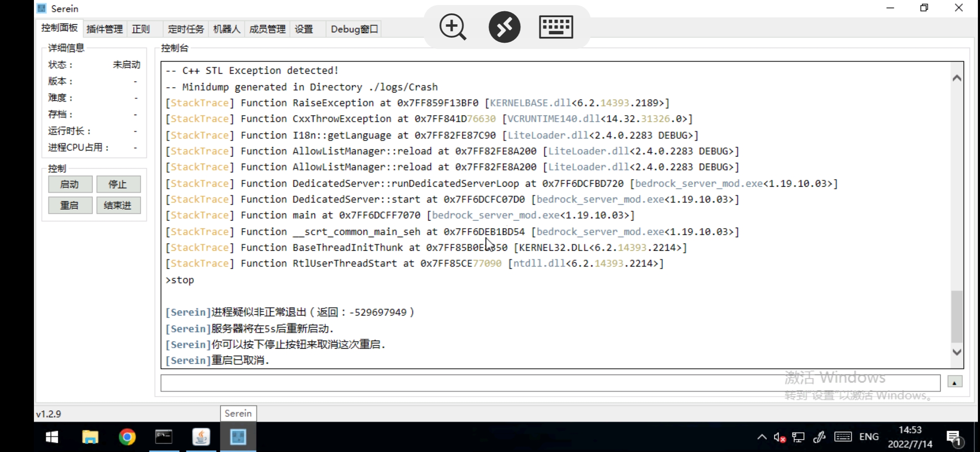Click the zoom-in magnifier icon on floating toolbar

452,26
